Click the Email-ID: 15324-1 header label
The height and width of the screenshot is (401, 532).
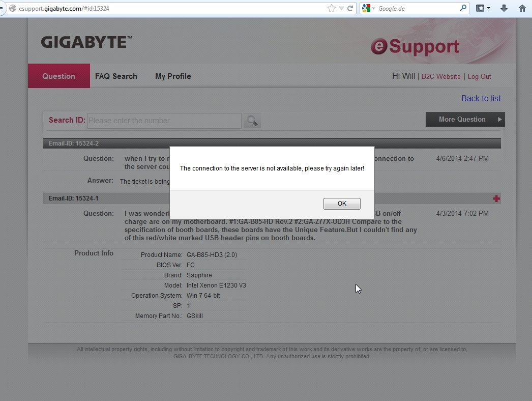74,198
